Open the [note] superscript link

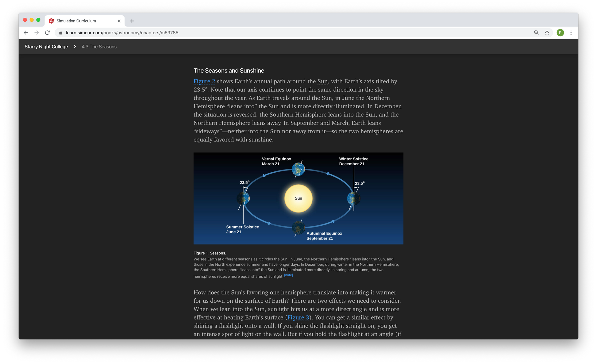click(288, 275)
